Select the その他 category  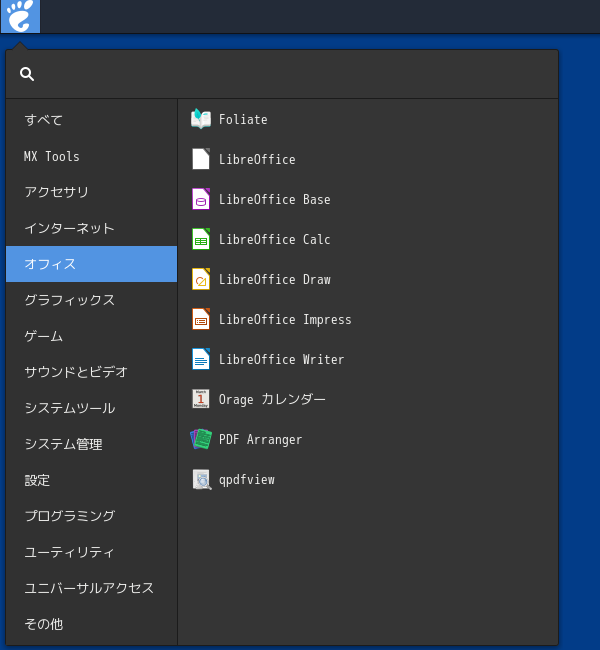click(92, 624)
